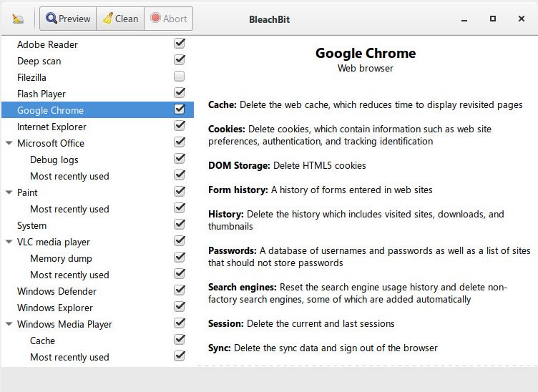538x392 pixels.
Task: Minimize the BleachBit window
Action: pyautogui.click(x=464, y=19)
